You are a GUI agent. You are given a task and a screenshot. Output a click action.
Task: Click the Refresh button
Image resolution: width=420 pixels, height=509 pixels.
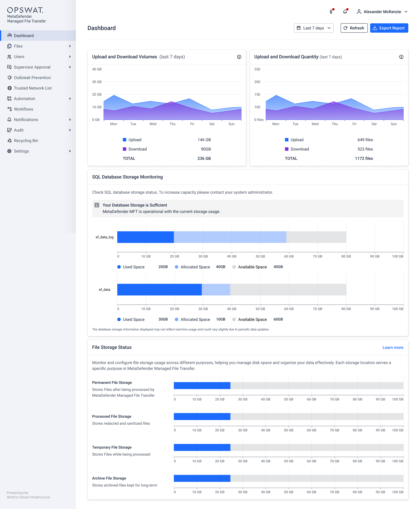[354, 28]
